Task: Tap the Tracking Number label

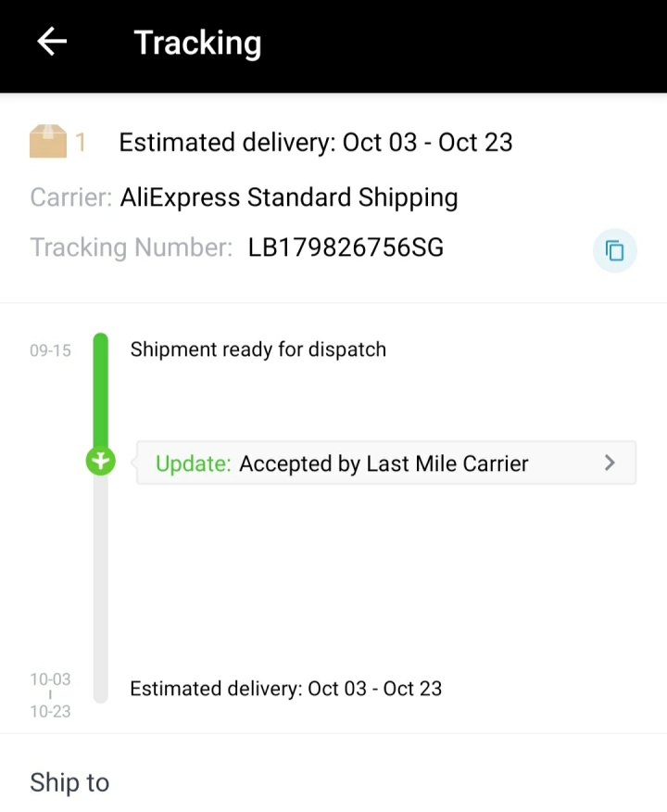Action: tap(132, 247)
